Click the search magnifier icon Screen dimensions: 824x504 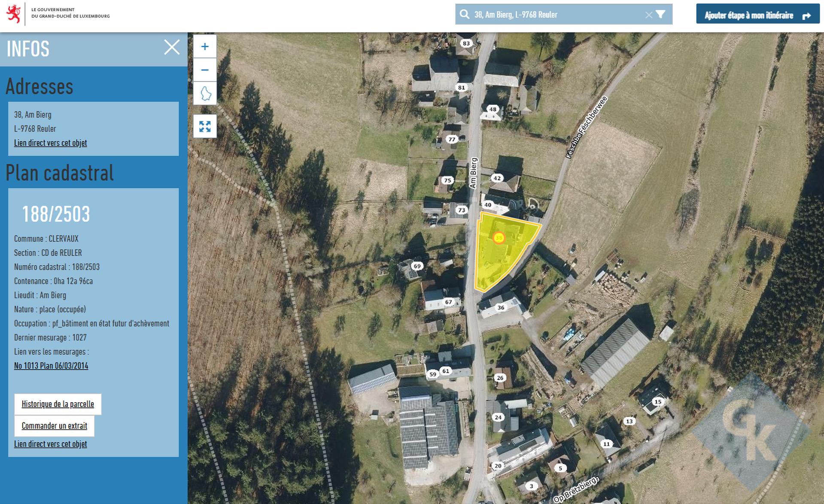(x=464, y=15)
